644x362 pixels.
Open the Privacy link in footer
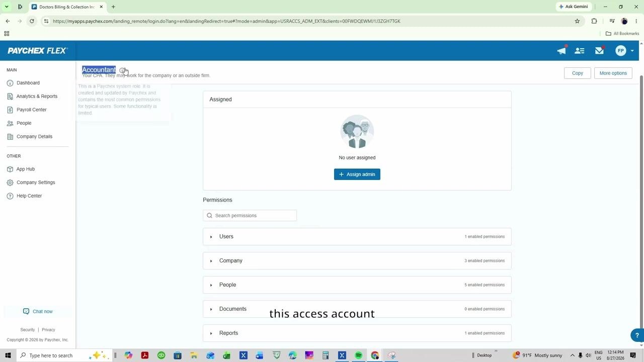pos(48,330)
